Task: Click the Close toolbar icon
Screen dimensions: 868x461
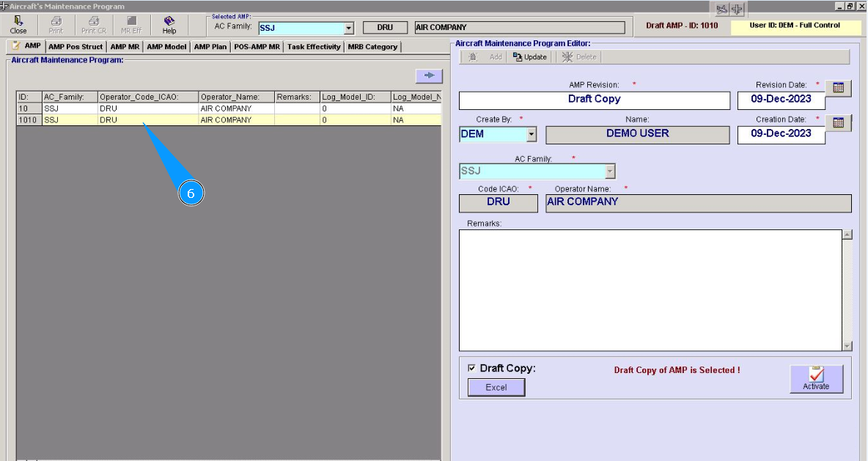Action: coord(18,25)
